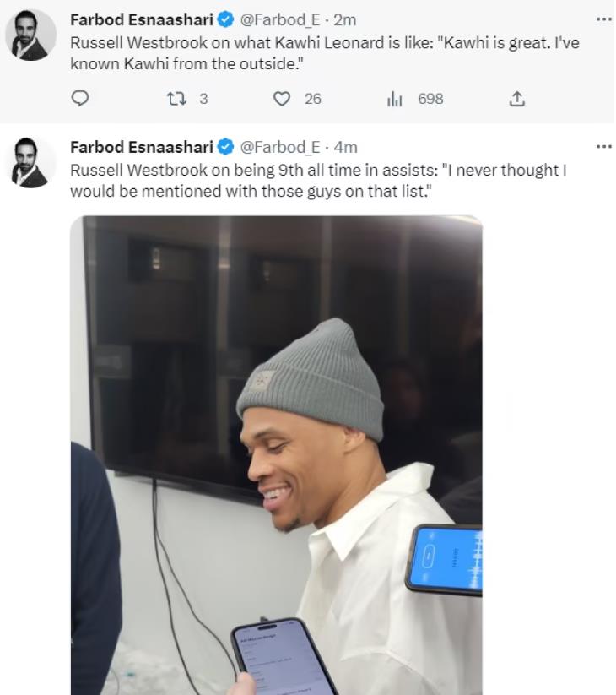The image size is (616, 695).
Task: Reply to the Kawhi Leonard tweet
Action: coord(81,99)
